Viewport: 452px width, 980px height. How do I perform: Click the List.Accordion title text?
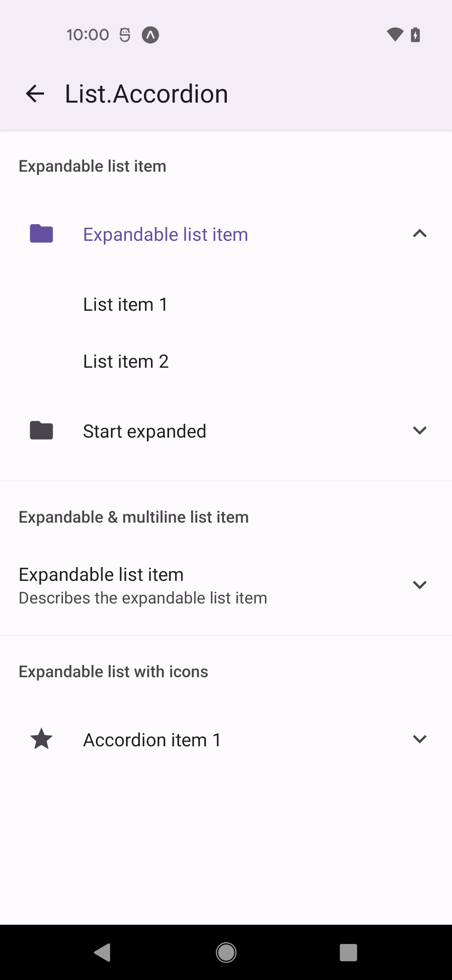(146, 93)
